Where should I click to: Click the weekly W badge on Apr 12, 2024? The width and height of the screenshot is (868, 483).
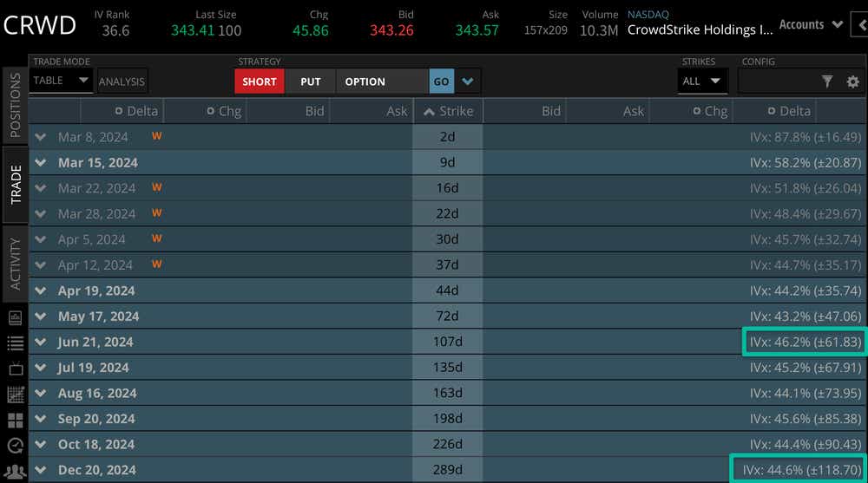[156, 264]
